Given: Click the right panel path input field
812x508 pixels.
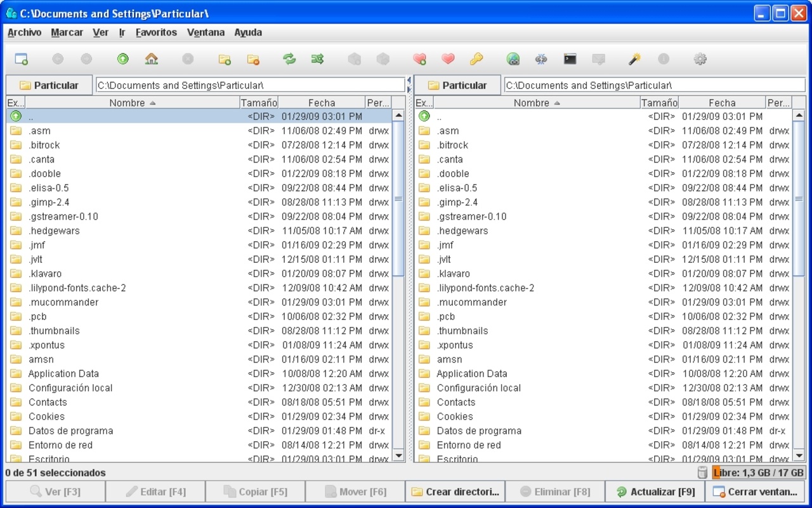Looking at the screenshot, I should 653,85.
